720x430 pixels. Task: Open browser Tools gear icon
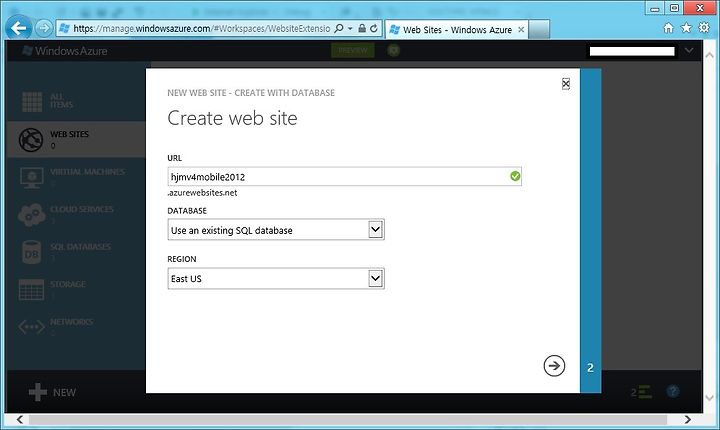click(x=704, y=28)
